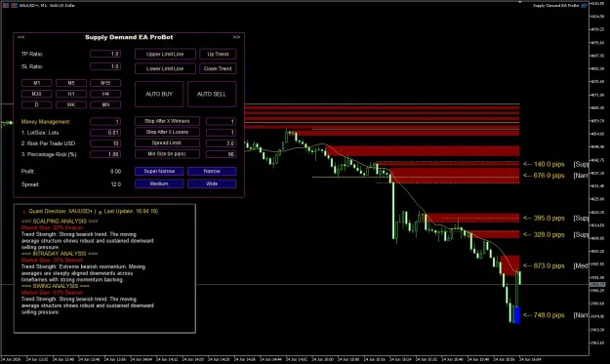Toggle the M5 timeframe button
Viewport: 610px width, 364px height.
pos(71,83)
